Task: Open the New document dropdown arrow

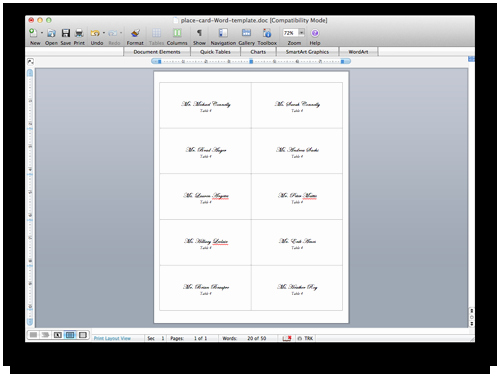Action: coord(42,33)
